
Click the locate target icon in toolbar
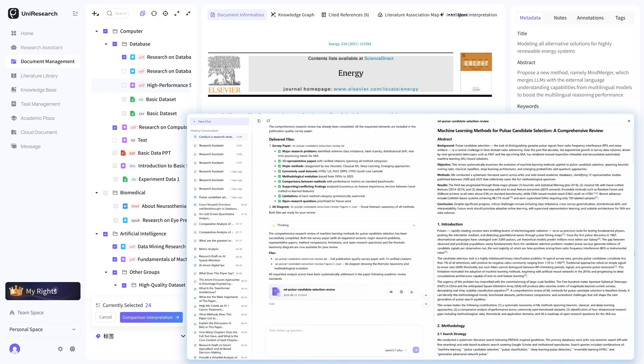click(x=165, y=13)
